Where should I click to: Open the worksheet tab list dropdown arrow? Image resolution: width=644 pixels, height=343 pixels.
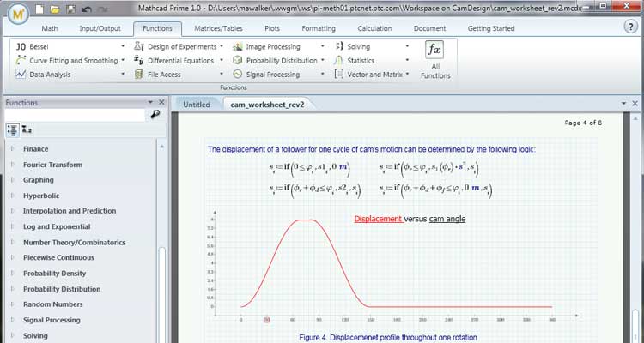(624, 104)
